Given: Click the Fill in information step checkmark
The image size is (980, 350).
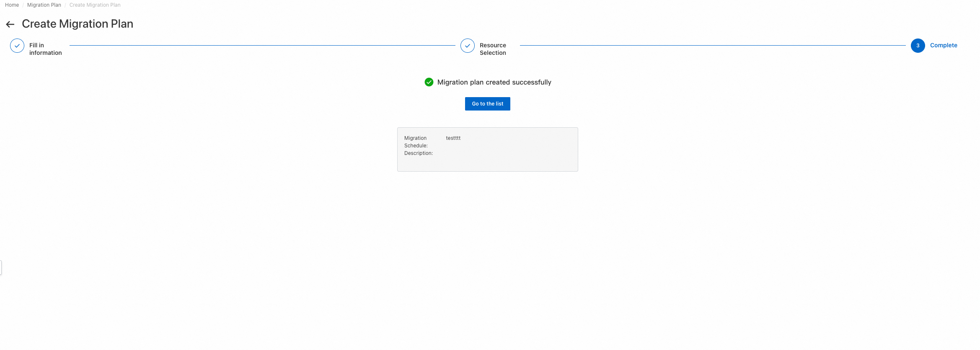Looking at the screenshot, I should click(x=17, y=46).
